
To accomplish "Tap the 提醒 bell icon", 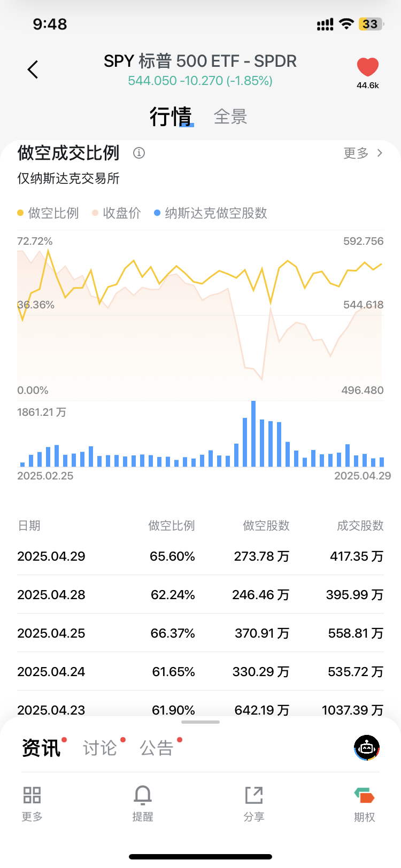I will point(143,795).
